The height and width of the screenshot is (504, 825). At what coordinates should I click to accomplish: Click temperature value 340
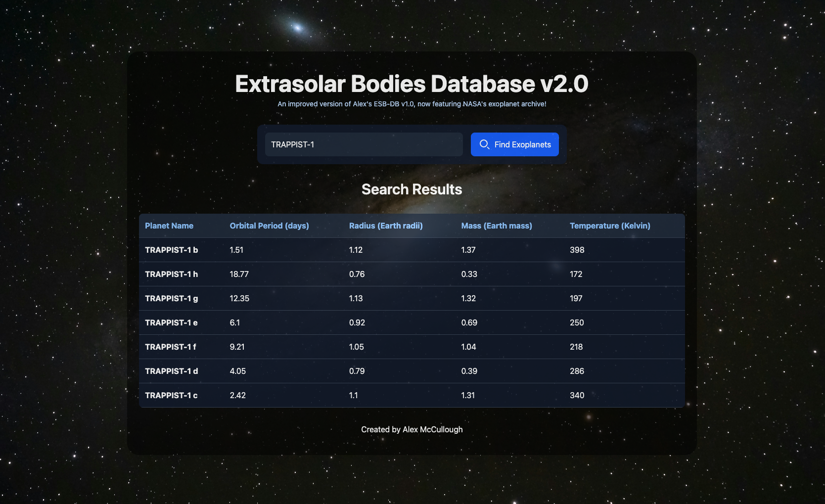pyautogui.click(x=577, y=395)
